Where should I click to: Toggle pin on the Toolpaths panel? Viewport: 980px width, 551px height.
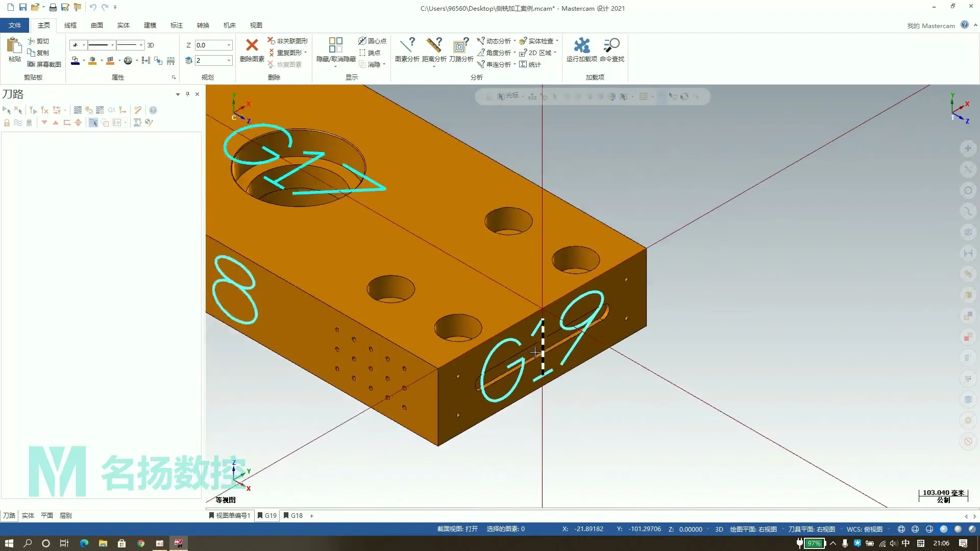(x=187, y=94)
